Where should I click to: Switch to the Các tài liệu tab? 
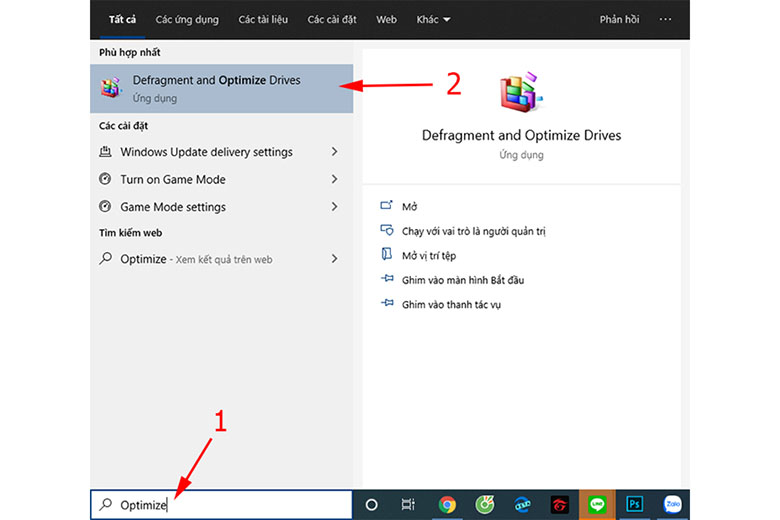click(262, 19)
